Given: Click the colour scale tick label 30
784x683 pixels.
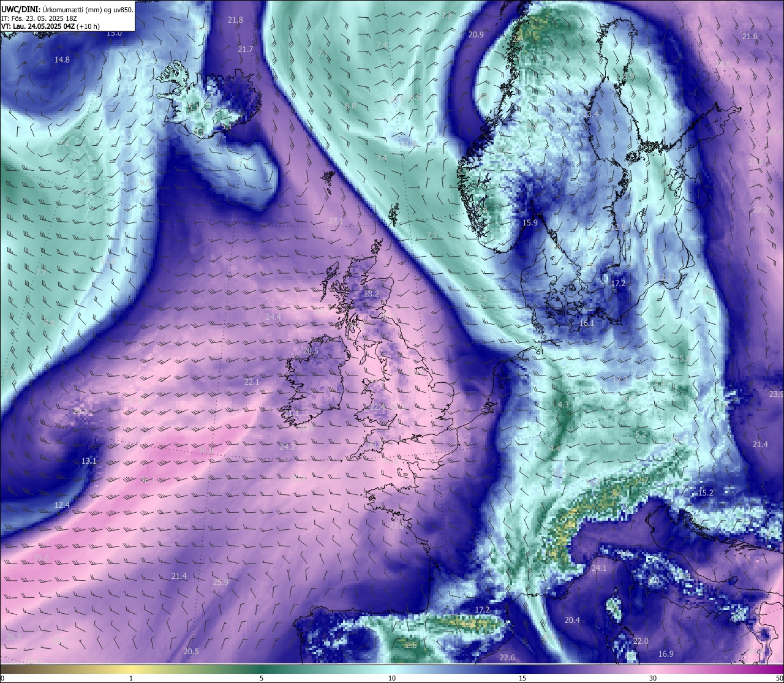Looking at the screenshot, I should click(653, 678).
